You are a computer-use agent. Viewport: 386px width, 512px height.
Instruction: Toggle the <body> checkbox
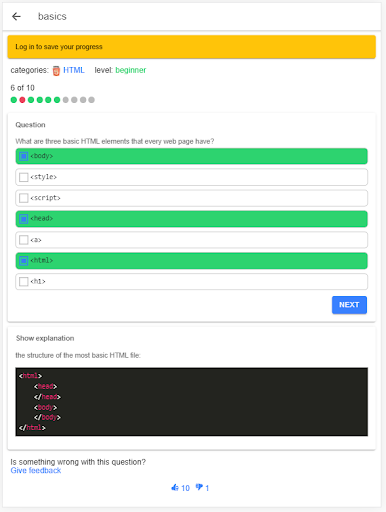point(23,156)
